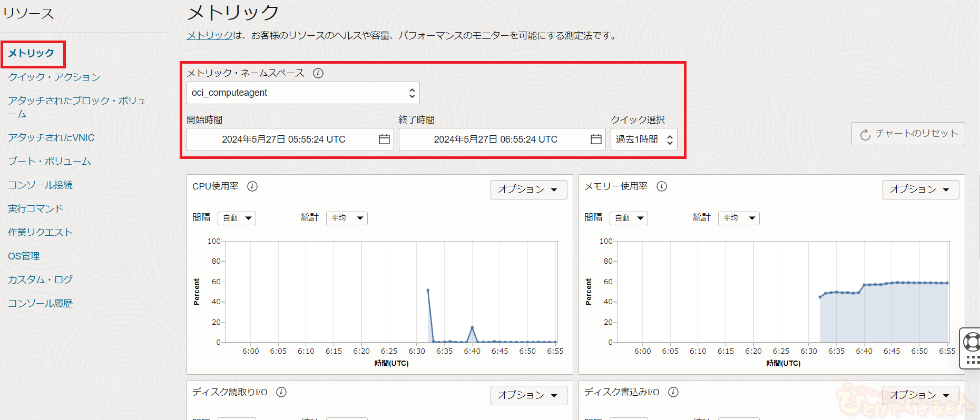Follow the メトリック link in the description
The image size is (980, 420).
click(x=210, y=35)
